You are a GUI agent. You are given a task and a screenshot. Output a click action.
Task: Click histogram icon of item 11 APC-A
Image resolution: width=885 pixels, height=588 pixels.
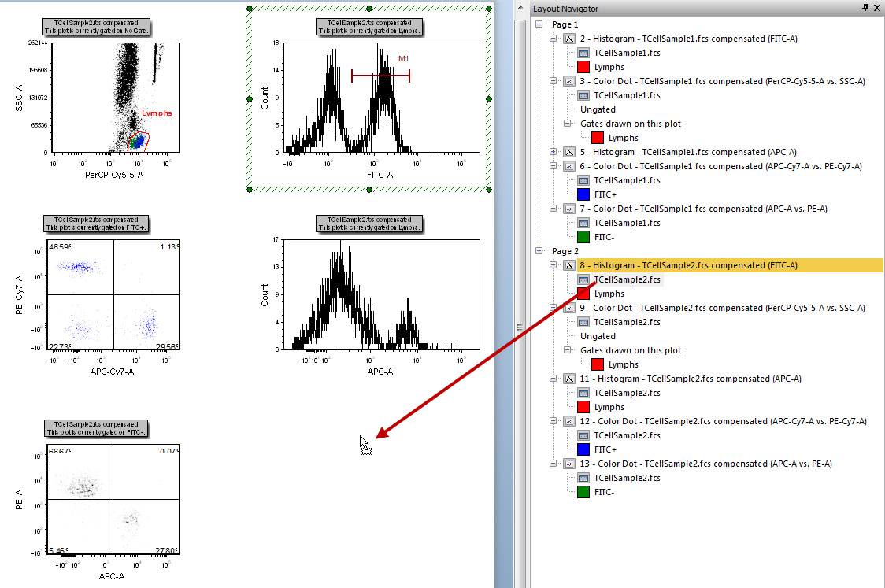point(569,379)
